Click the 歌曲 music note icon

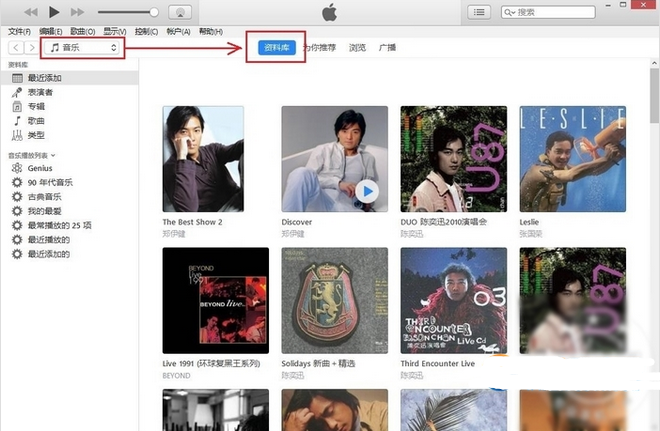point(17,121)
